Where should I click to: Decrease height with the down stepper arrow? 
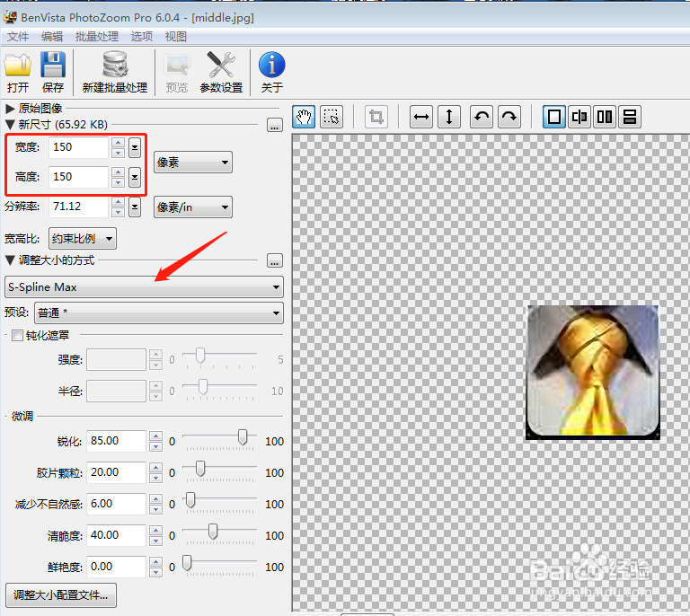click(118, 182)
